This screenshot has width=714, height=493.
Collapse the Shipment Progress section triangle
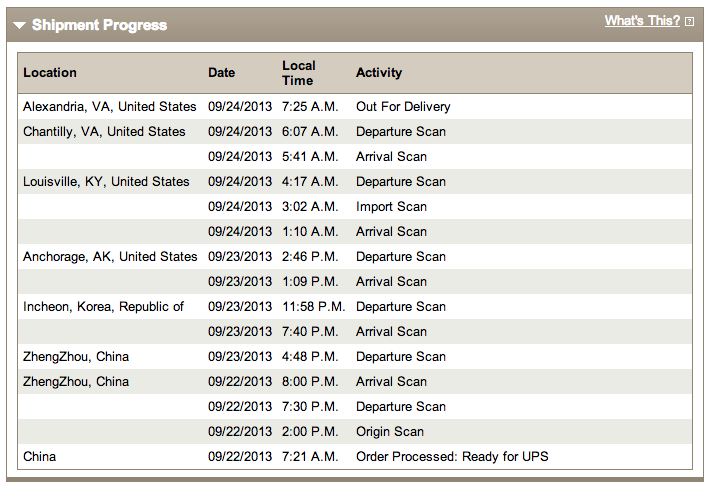(20, 25)
